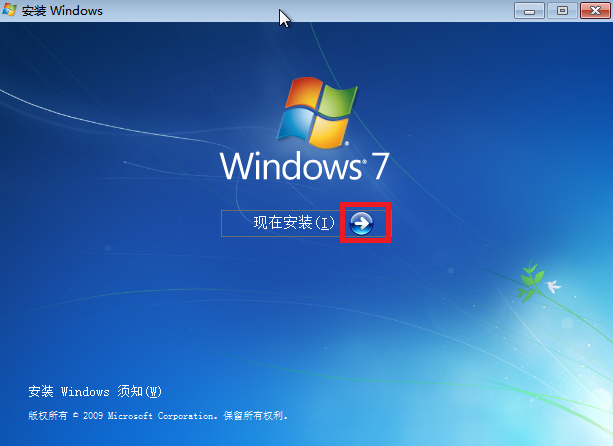Click the blue pane of the Windows logo
This screenshot has width=613, height=446.
click(299, 123)
